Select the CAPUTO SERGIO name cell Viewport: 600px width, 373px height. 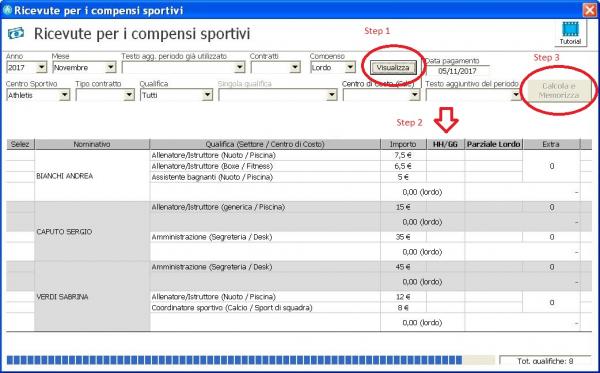(x=92, y=231)
